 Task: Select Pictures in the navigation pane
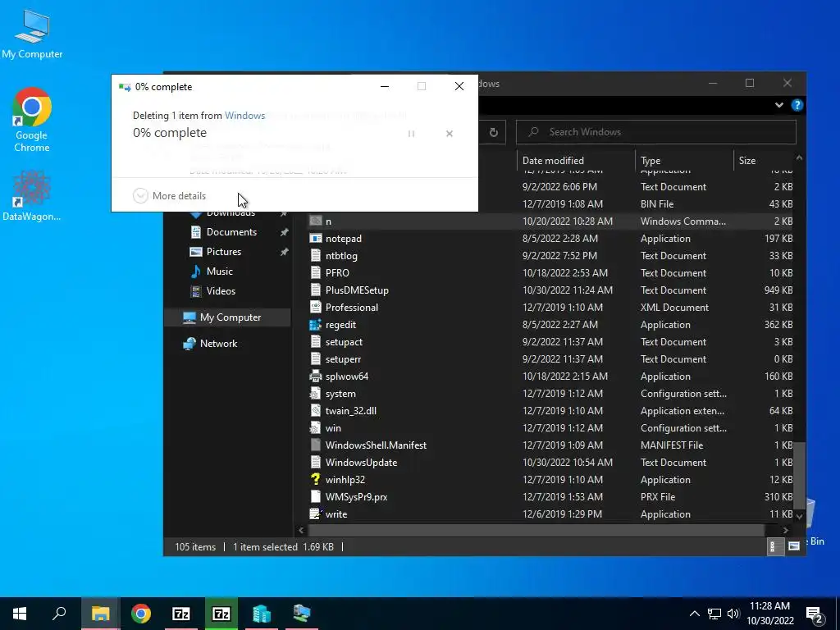tap(224, 252)
